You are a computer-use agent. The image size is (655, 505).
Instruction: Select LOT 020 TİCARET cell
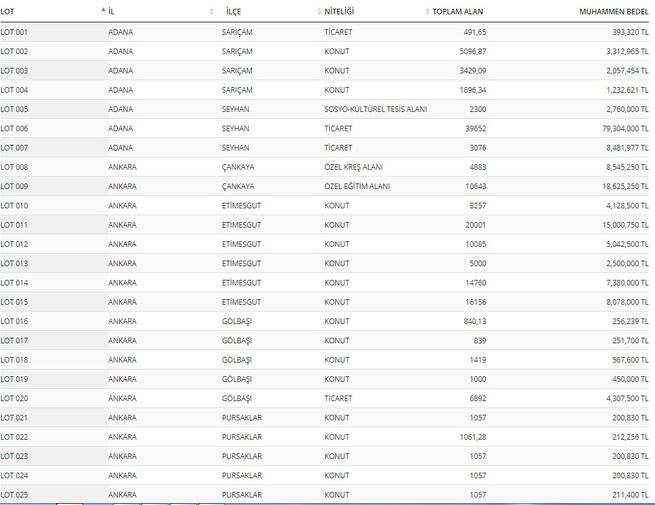(x=338, y=398)
